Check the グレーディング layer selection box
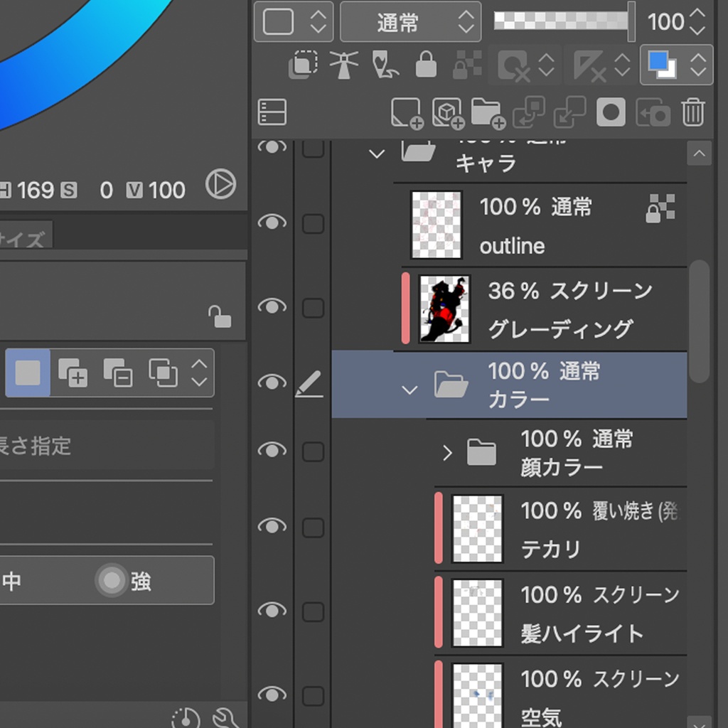Screen dimensions: 728x728 tap(313, 308)
